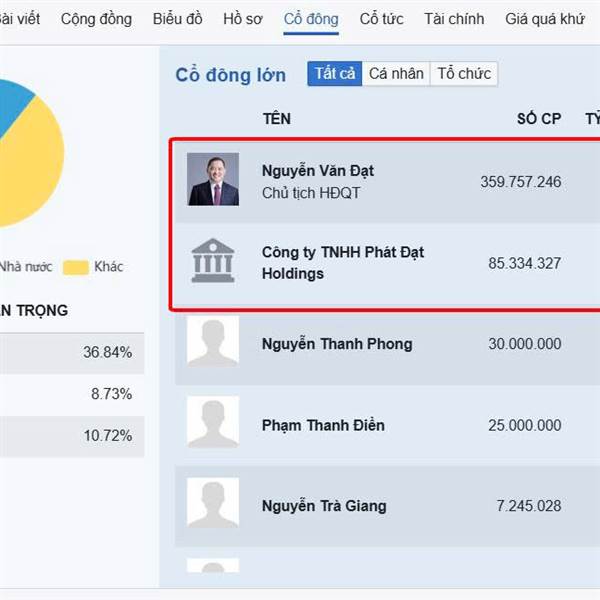Image resolution: width=600 pixels, height=600 pixels.
Task: Open Phạm Thanh Điền shareholder link
Action: pyautogui.click(x=323, y=425)
